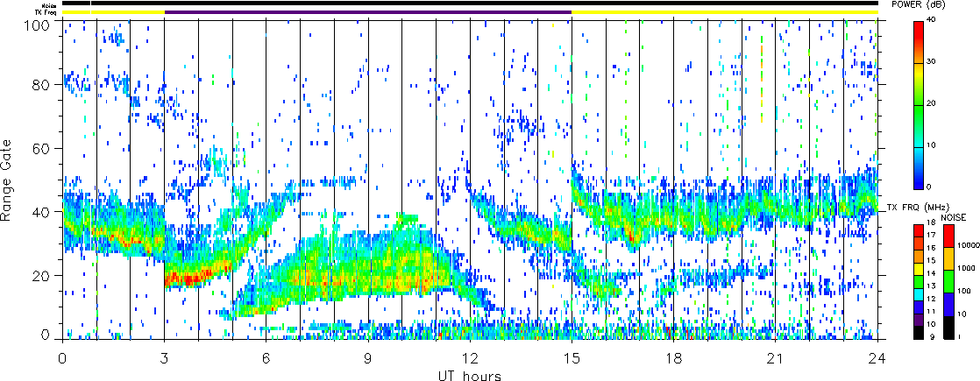Click the "NOISE" legend title

(954, 217)
